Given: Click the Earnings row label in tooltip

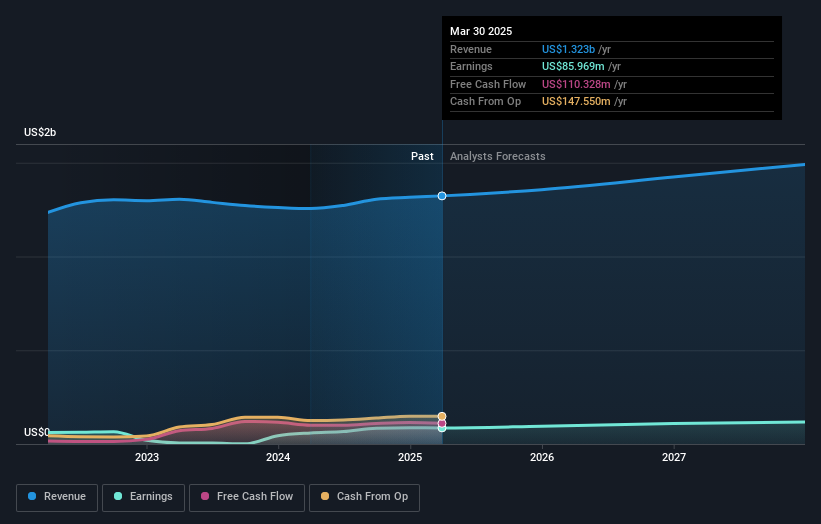Looking at the screenshot, I should (x=471, y=66).
